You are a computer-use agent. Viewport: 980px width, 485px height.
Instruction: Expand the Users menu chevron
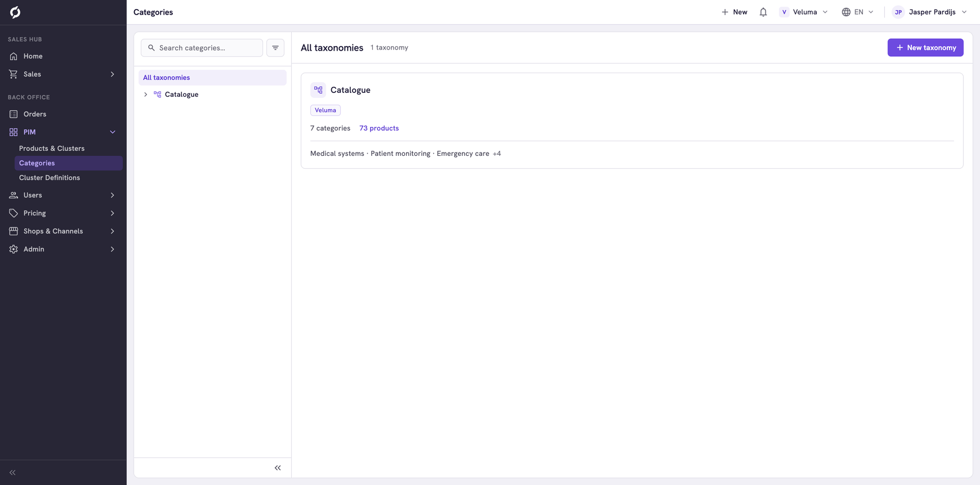point(113,195)
